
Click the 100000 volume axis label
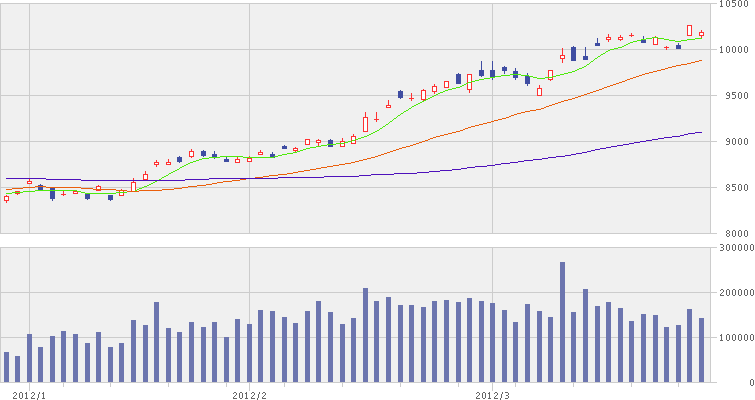pyautogui.click(x=736, y=338)
